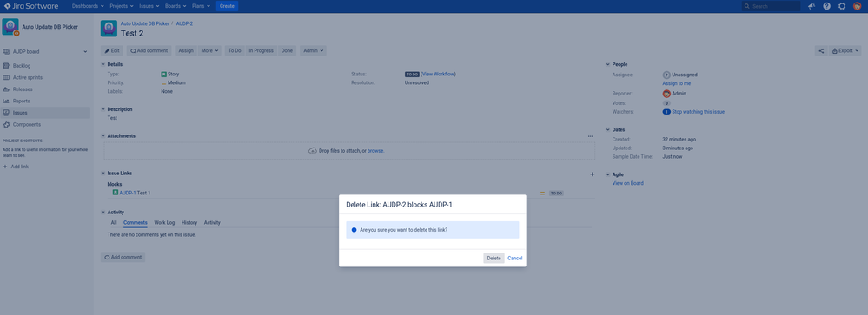The height and width of the screenshot is (315, 868).
Task: Open linked issue AUDP-1
Action: point(128,193)
